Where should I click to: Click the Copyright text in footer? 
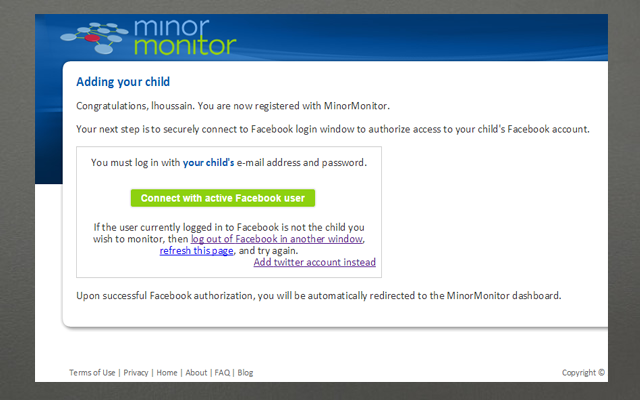[x=583, y=373]
